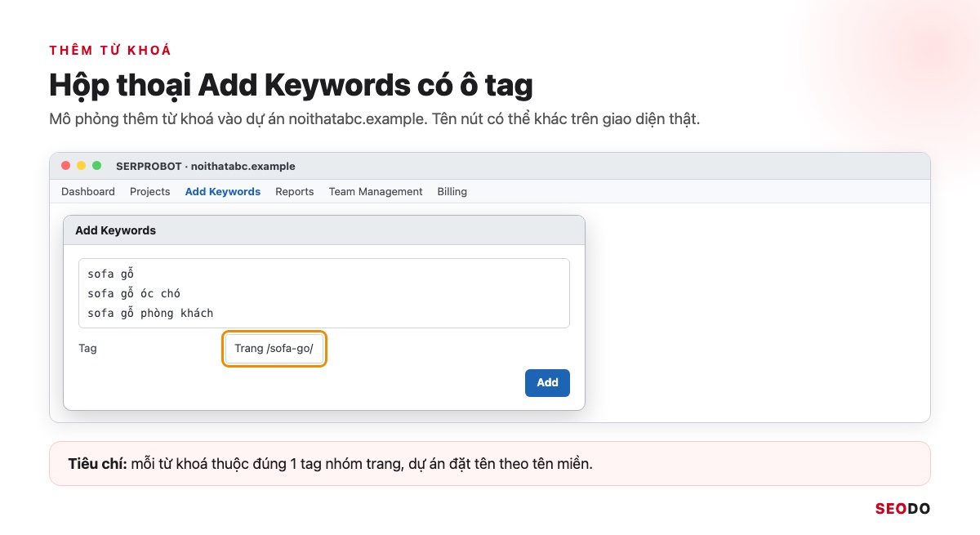Place cursor on "sofa gỗ óc chó" line
The width and height of the screenshot is (980, 535).
(134, 293)
